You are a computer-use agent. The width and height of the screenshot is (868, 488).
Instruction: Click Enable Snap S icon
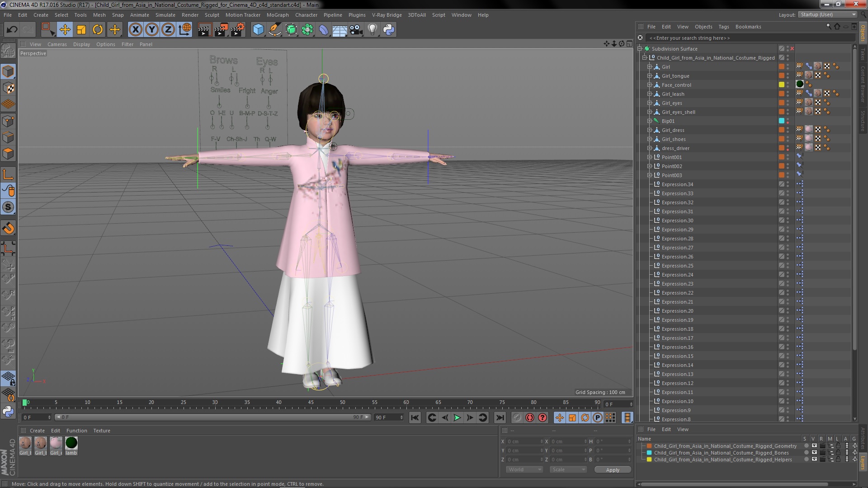[x=8, y=207]
